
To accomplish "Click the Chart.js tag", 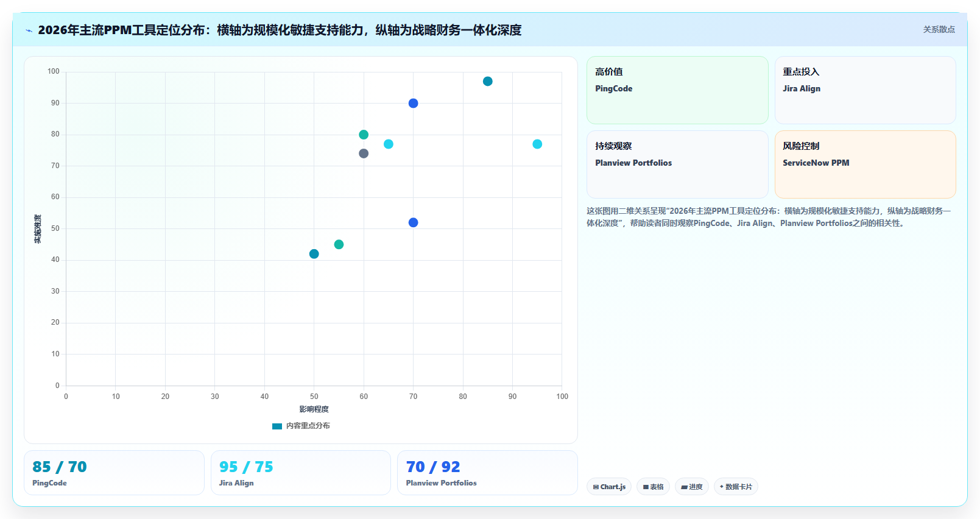I will point(609,487).
